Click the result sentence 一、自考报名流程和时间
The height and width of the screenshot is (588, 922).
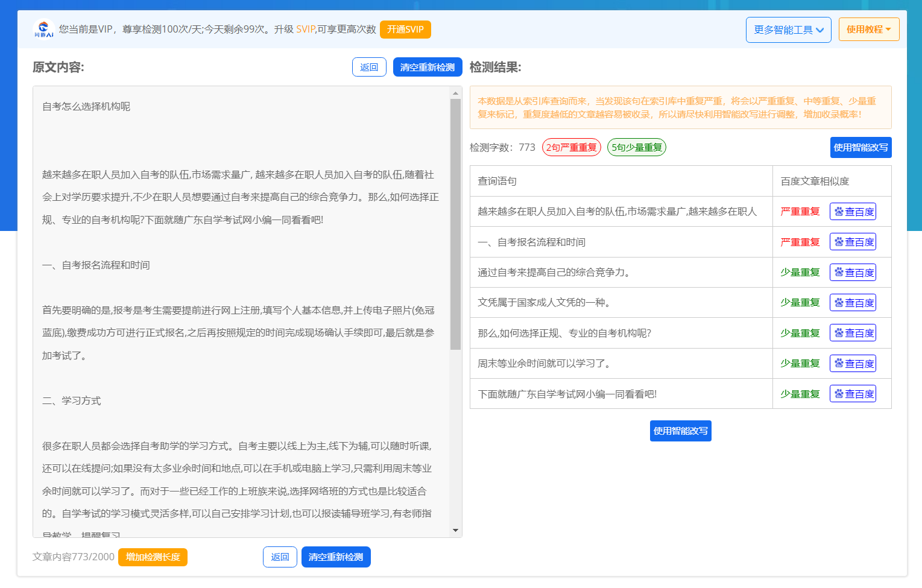531,242
